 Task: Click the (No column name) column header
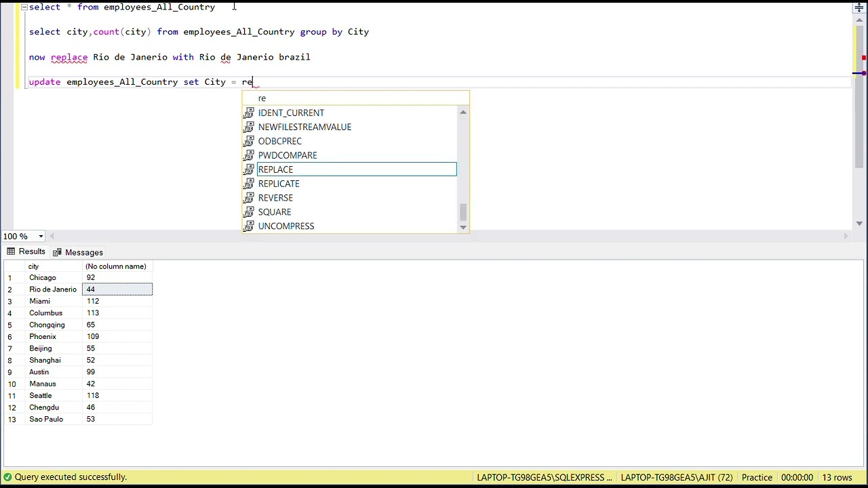(x=117, y=266)
